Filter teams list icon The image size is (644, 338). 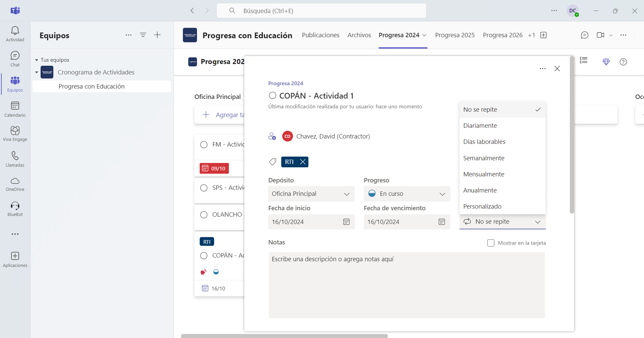click(143, 35)
